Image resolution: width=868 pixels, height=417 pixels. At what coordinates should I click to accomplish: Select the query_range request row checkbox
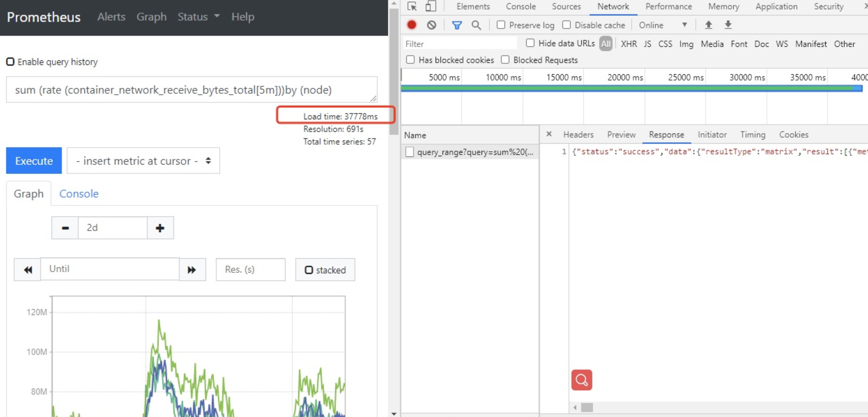(x=409, y=152)
